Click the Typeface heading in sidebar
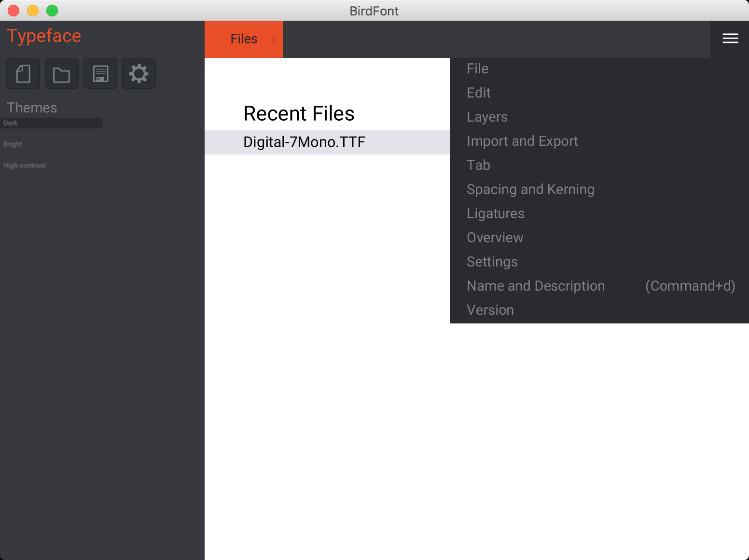 (44, 36)
